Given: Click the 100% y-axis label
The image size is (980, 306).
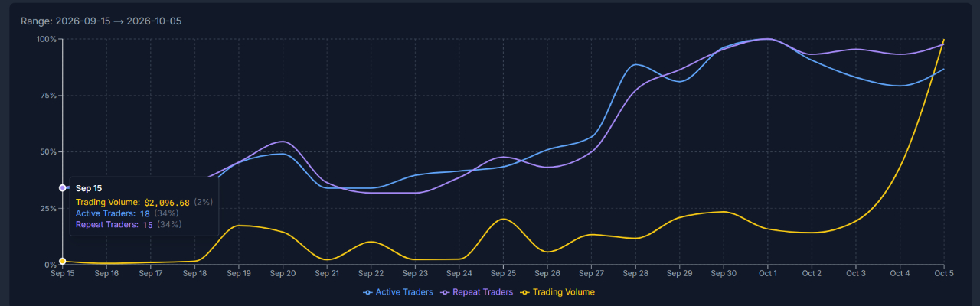Looking at the screenshot, I should [46, 39].
